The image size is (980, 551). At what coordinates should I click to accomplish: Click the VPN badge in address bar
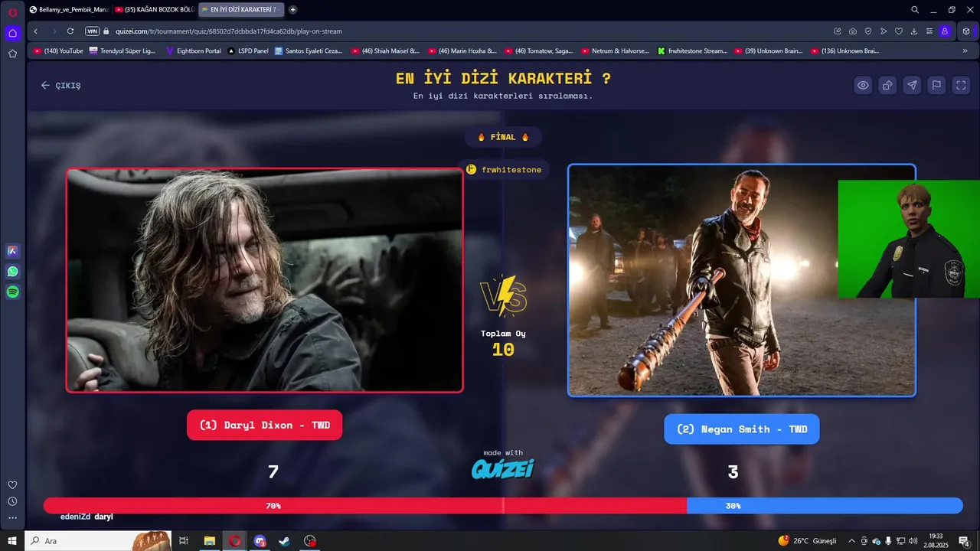click(x=92, y=31)
